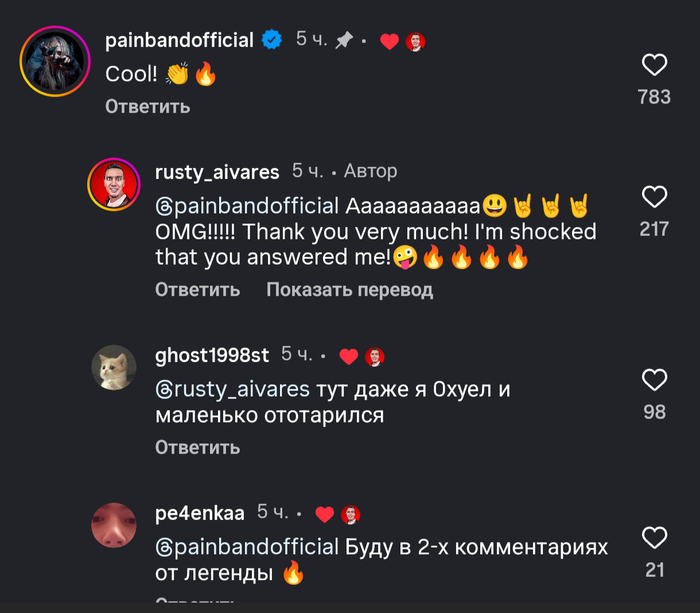Click the verified badge next to painbandofficial
This screenshot has width=700, height=613.
(x=271, y=41)
